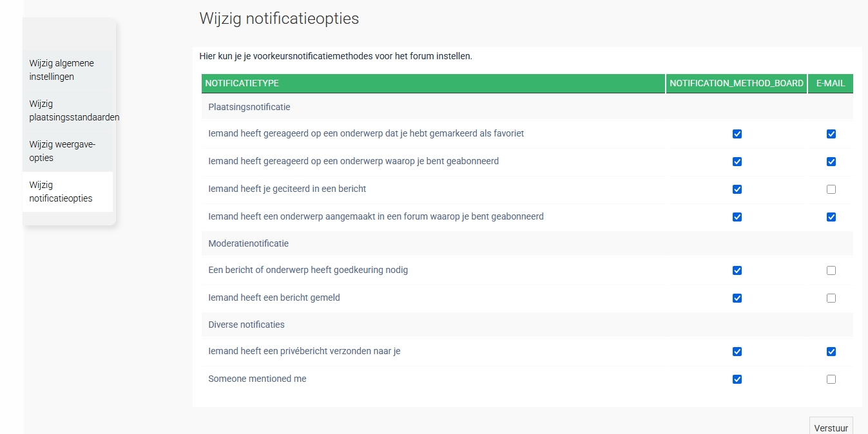The height and width of the screenshot is (434, 868).
Task: Untick board notification for geabonneerd onderwerp replies
Action: pyautogui.click(x=737, y=162)
